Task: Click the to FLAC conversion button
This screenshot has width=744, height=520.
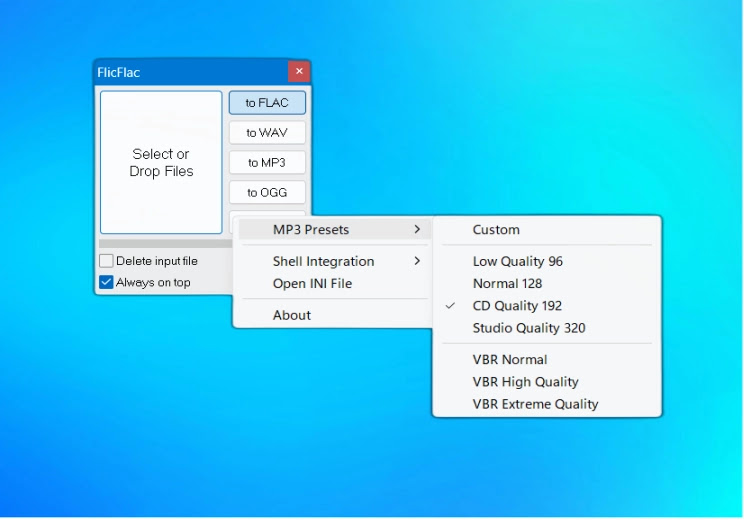Action: coord(267,102)
